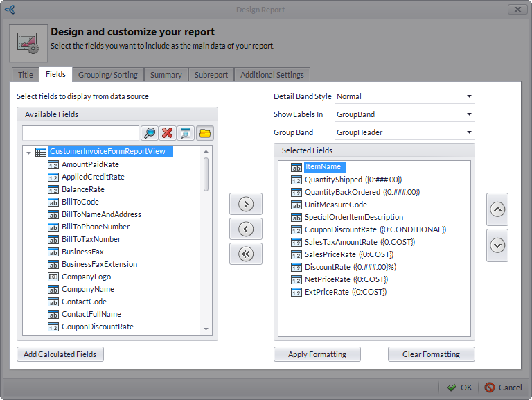Click the red X clear search icon
Image resolution: width=532 pixels, height=400 pixels.
click(x=168, y=132)
